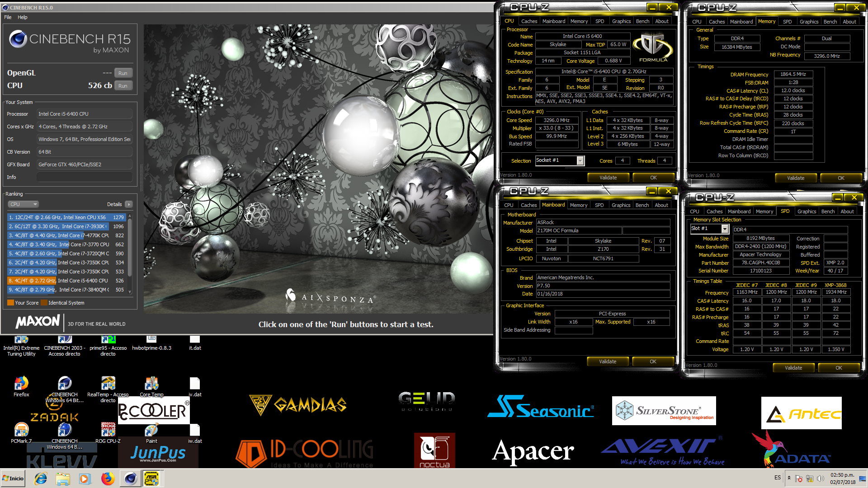The image size is (868, 488).
Task: Select the iw.dat file on desktop
Action: (x=195, y=433)
